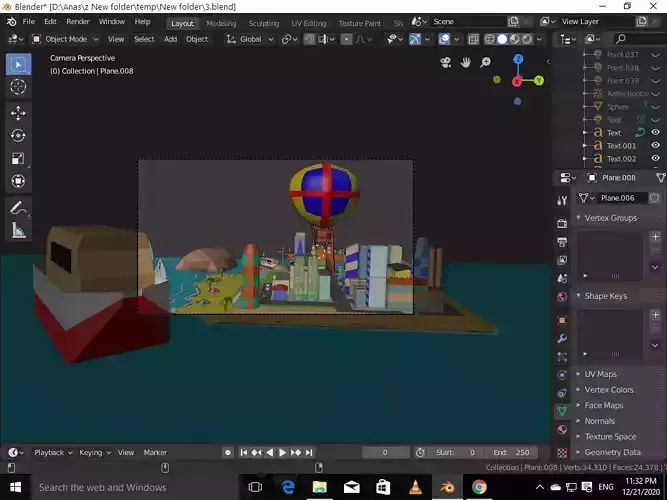Image resolution: width=667 pixels, height=500 pixels.
Task: Select the Select Box tool
Action: point(18,64)
